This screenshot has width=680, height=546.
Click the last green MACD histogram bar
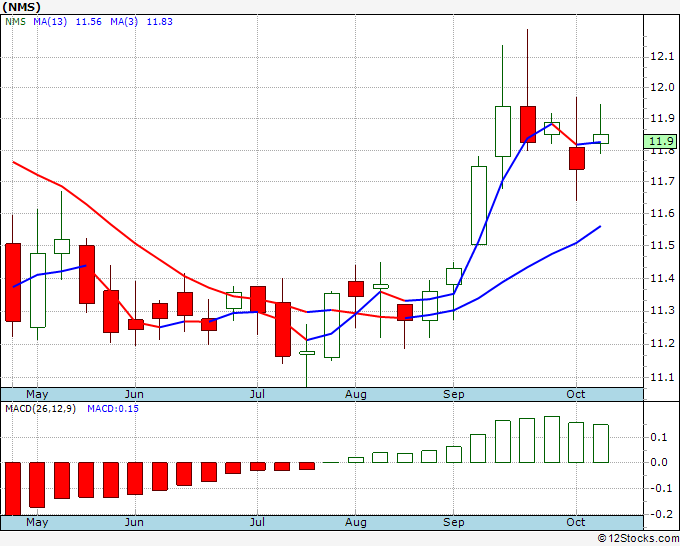(x=601, y=443)
